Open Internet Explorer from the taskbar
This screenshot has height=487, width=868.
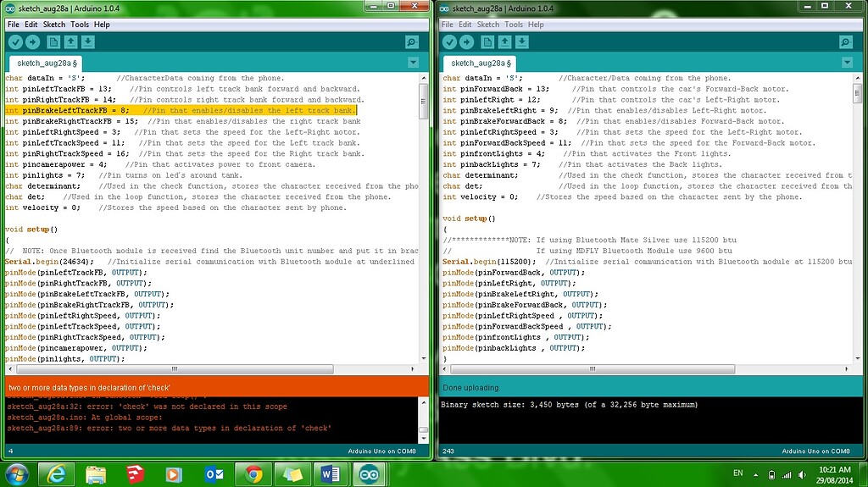click(57, 474)
